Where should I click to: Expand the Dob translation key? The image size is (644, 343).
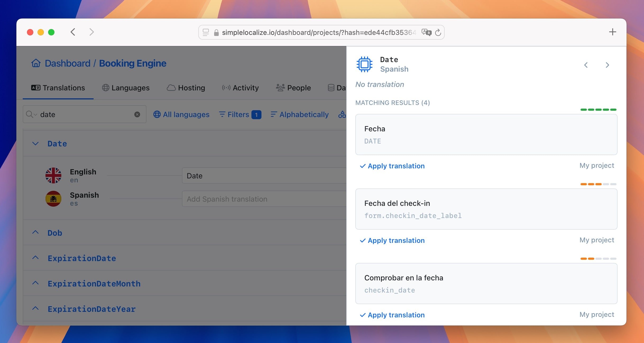35,233
